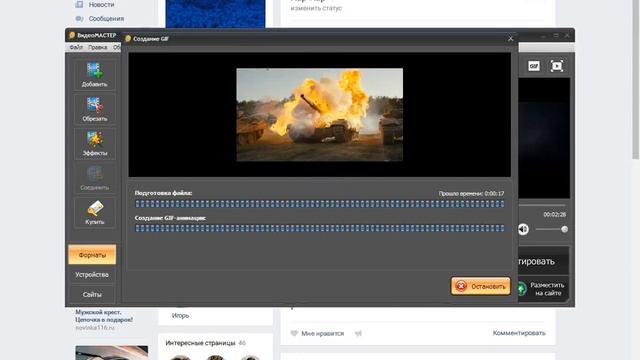Open the Файл menu
The image size is (640, 360).
pyautogui.click(x=76, y=47)
